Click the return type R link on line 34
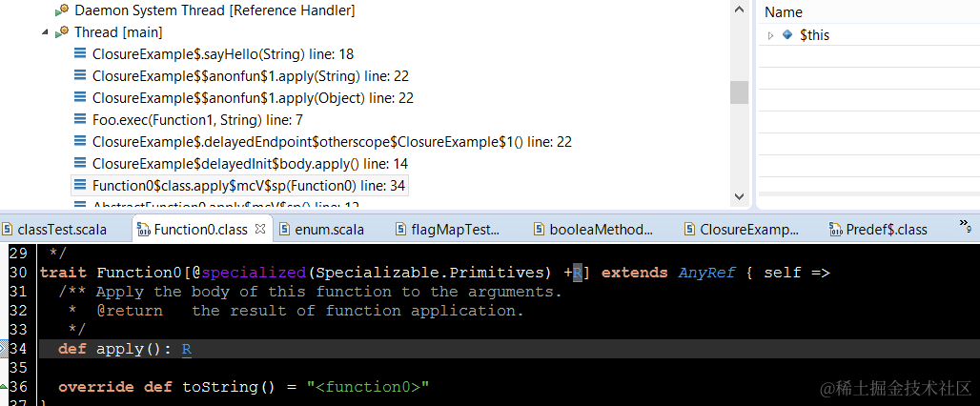The height and width of the screenshot is (406, 980). pyautogui.click(x=187, y=349)
